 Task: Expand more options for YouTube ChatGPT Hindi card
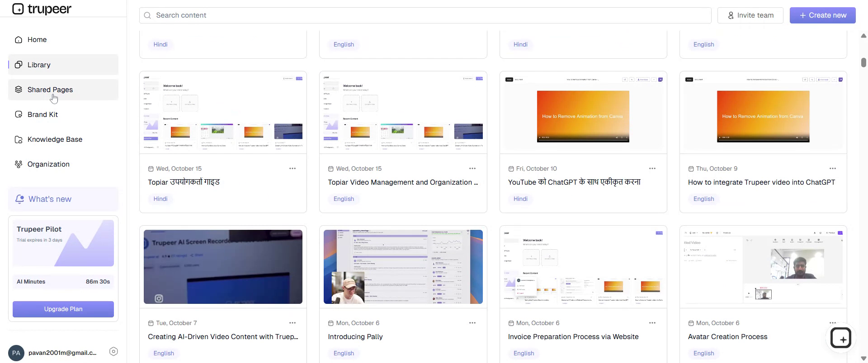click(x=652, y=168)
